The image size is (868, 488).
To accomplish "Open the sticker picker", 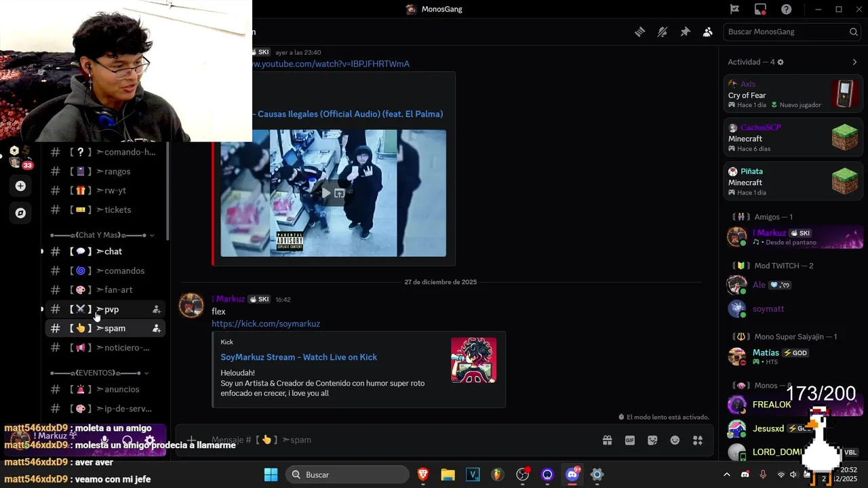I will tap(652, 441).
